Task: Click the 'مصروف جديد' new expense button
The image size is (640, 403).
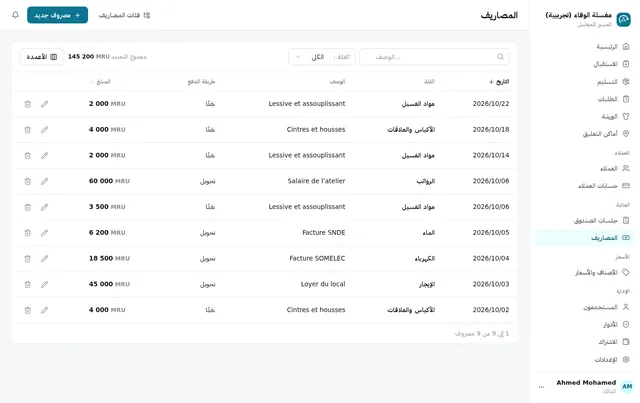Action: pos(58,15)
